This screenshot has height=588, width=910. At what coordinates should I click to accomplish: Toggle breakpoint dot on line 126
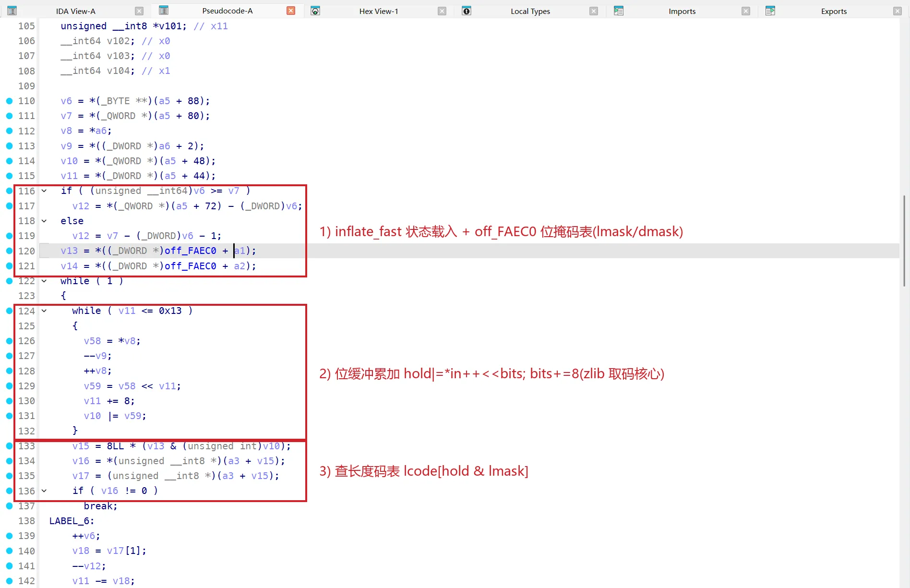pos(9,341)
